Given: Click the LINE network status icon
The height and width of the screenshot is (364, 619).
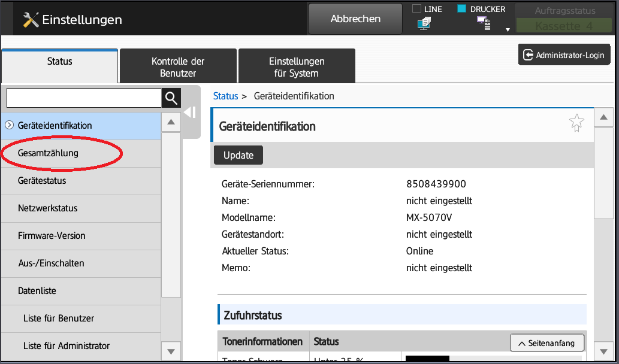Looking at the screenshot, I should tap(424, 23).
